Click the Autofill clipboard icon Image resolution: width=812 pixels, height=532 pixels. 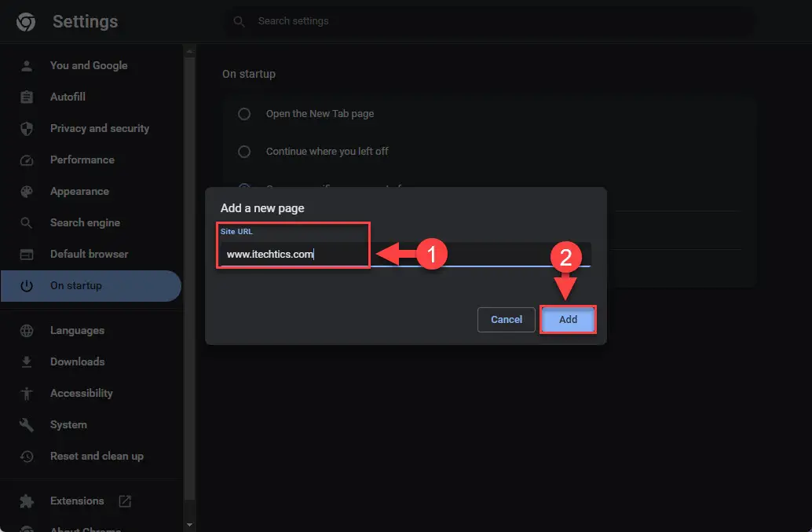coord(27,97)
